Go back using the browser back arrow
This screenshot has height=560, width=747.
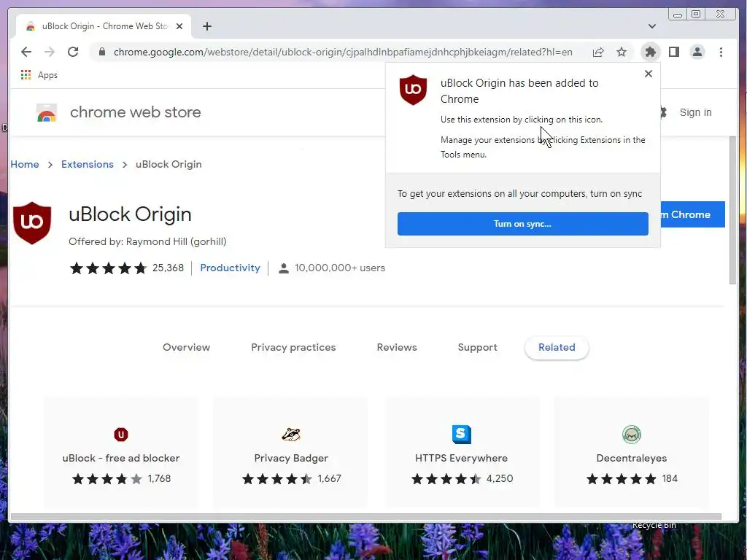pyautogui.click(x=26, y=52)
